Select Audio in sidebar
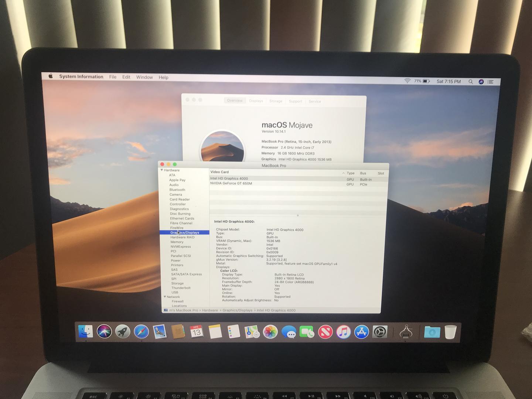The height and width of the screenshot is (399, 532). pyautogui.click(x=174, y=185)
